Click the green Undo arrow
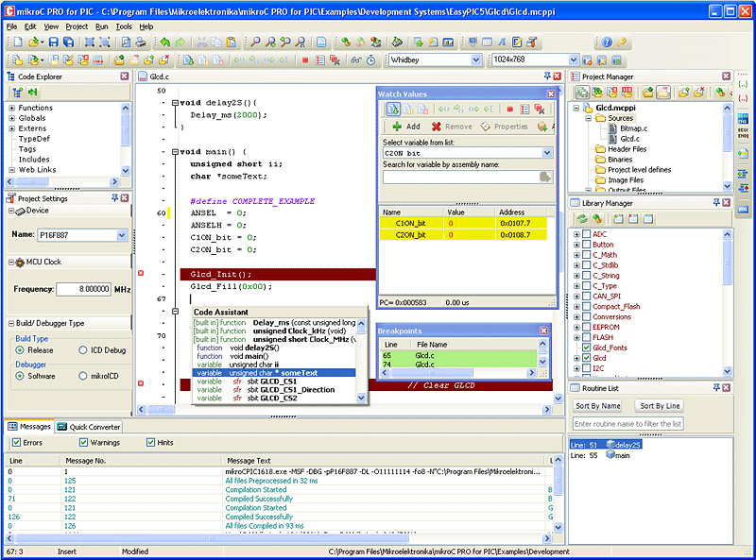The width and height of the screenshot is (756, 560). point(164,42)
